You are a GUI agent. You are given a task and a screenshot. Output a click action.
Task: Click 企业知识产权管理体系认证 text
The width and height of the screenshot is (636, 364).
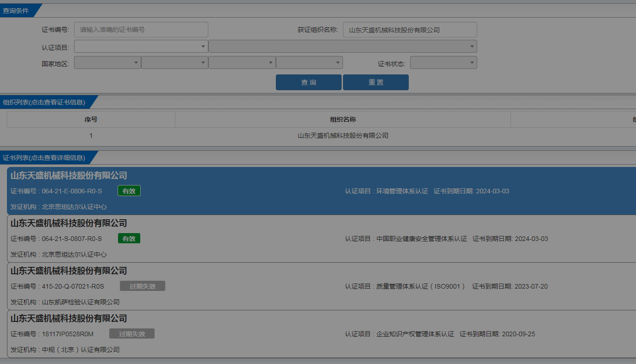pos(415,334)
